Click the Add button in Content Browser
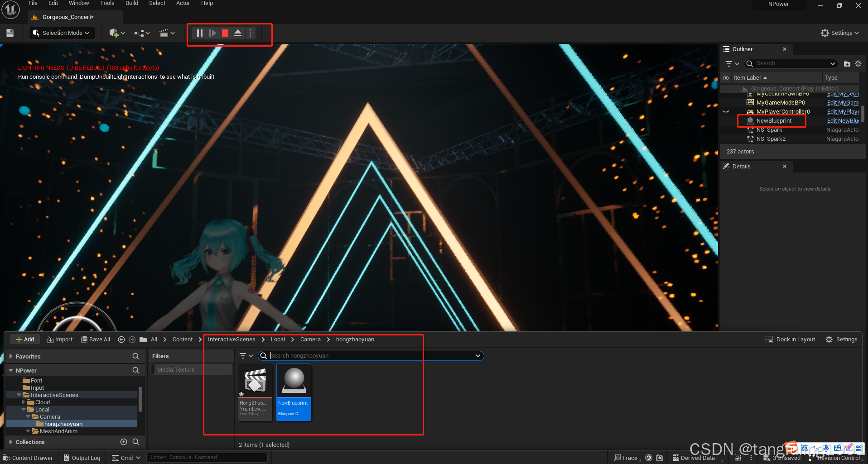The height and width of the screenshot is (464, 868). (24, 340)
